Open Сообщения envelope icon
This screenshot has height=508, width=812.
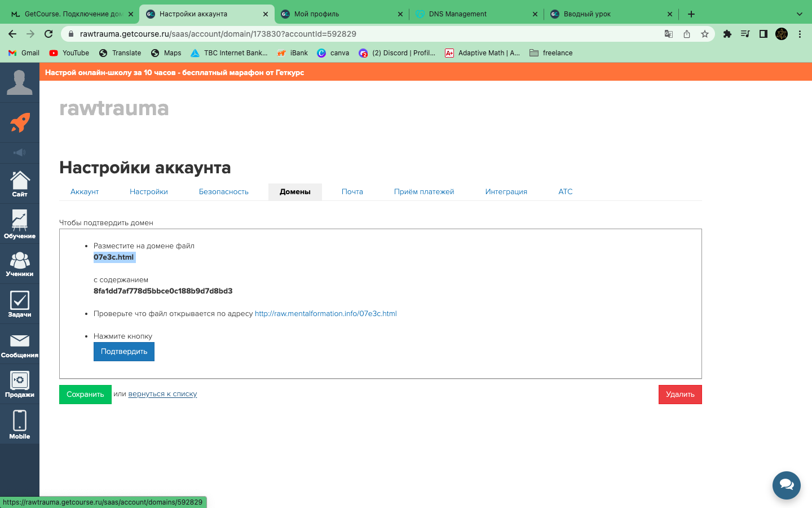(20, 344)
